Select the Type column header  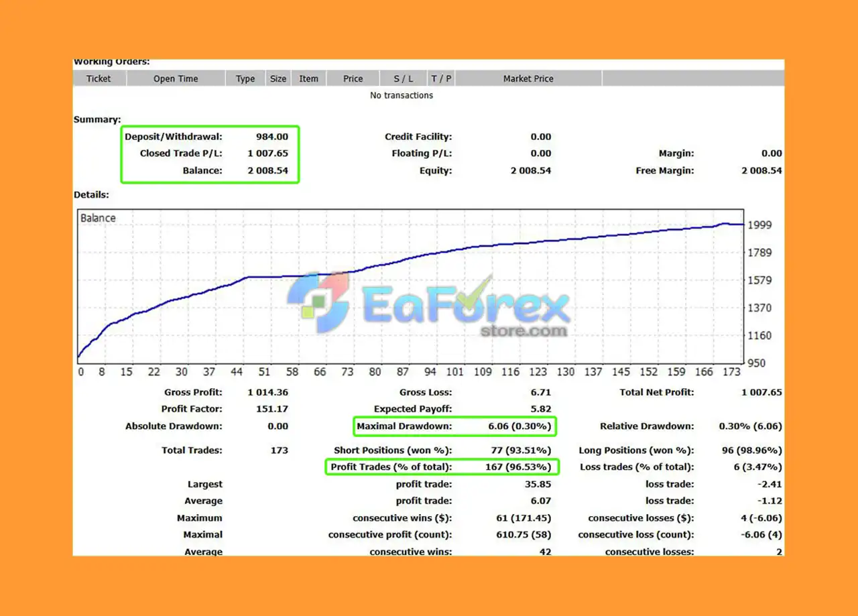tap(245, 78)
